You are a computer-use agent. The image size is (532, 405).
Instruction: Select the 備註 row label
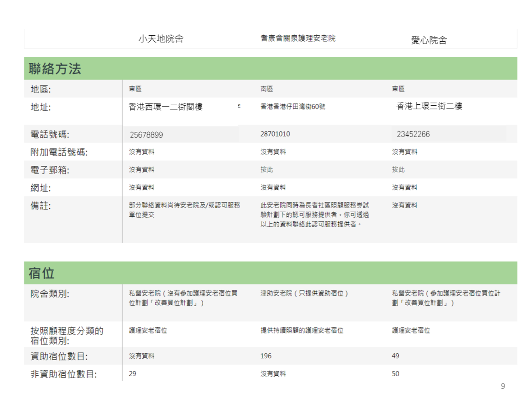point(41,206)
